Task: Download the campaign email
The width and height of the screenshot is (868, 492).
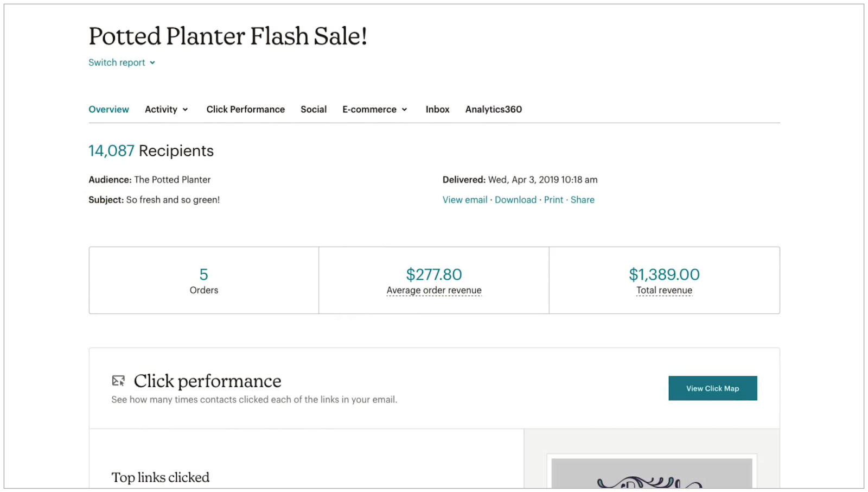Action: 515,199
